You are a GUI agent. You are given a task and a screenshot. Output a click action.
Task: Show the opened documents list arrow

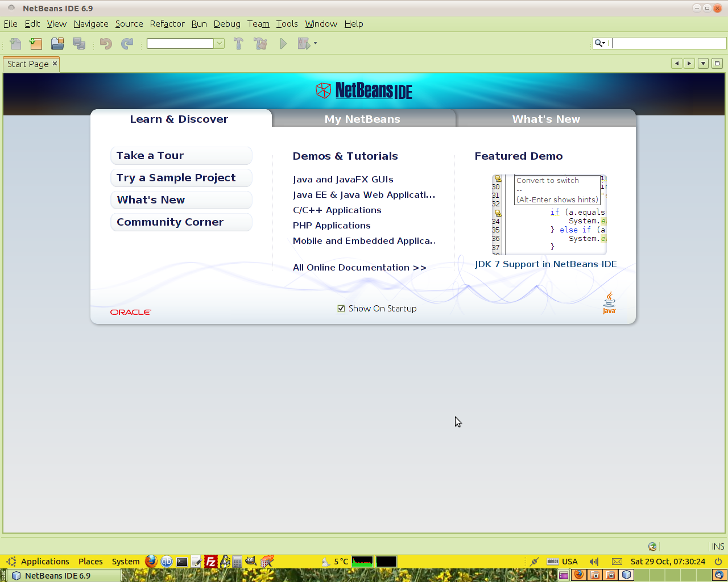tap(703, 64)
